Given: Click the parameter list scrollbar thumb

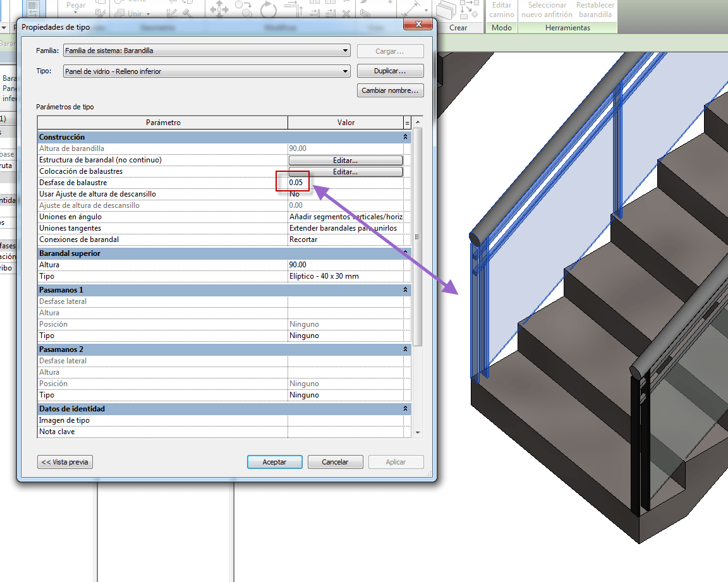Looking at the screenshot, I should tap(418, 237).
